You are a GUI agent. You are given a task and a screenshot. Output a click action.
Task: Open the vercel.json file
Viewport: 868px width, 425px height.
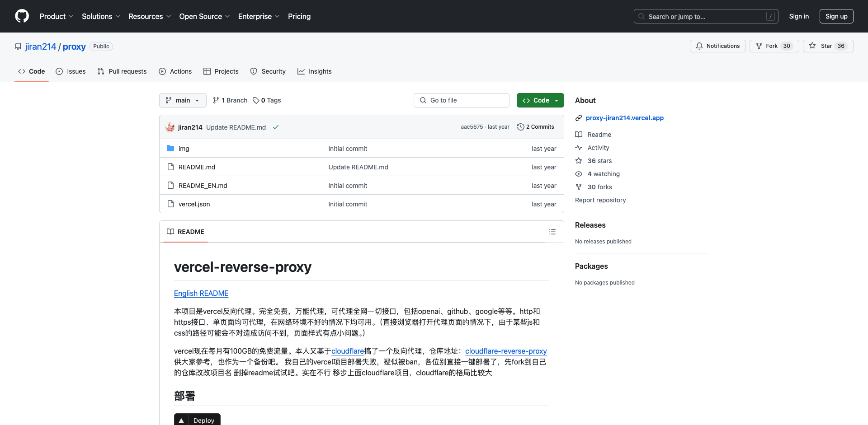pyautogui.click(x=194, y=204)
